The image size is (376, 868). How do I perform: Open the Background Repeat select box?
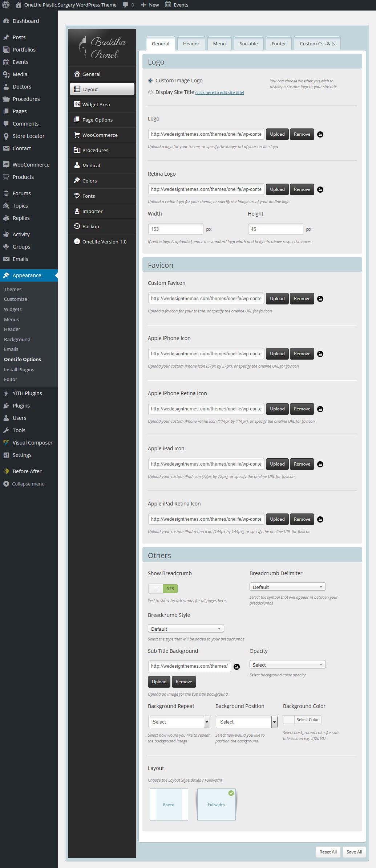coord(179,722)
